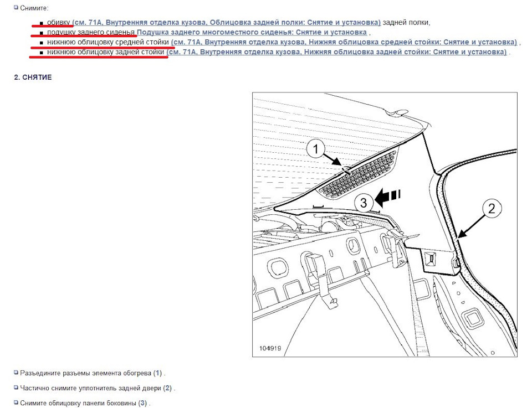The height and width of the screenshot is (408, 532).
Task: Click the bullet icon beside 'Снимите облицовку панели'
Action: tap(16, 403)
